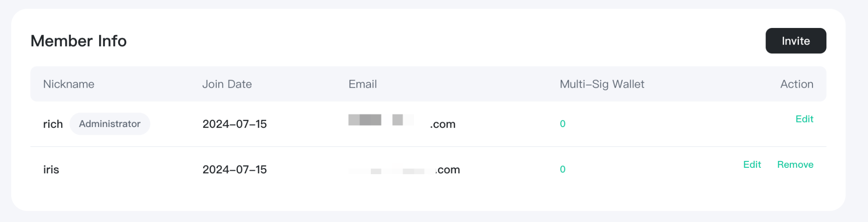Click the blank area below iris's row
Image resolution: width=868 pixels, height=222 pixels.
428,198
